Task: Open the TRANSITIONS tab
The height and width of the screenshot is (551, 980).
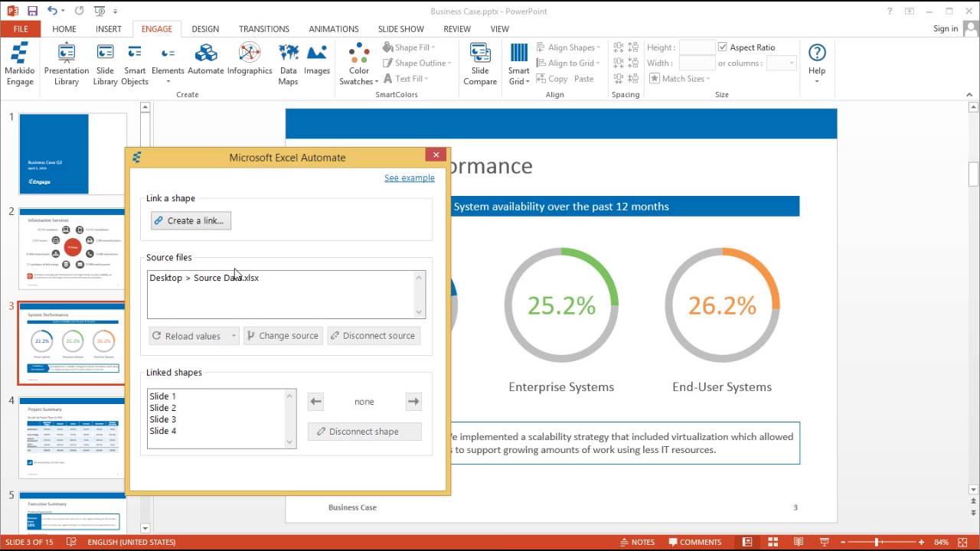Action: pyautogui.click(x=264, y=29)
